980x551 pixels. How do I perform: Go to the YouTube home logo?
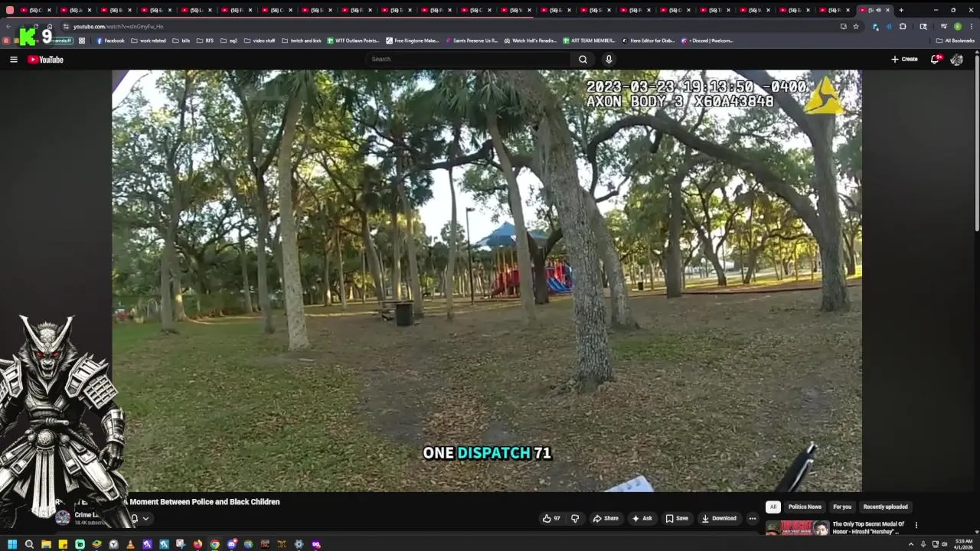(45, 59)
